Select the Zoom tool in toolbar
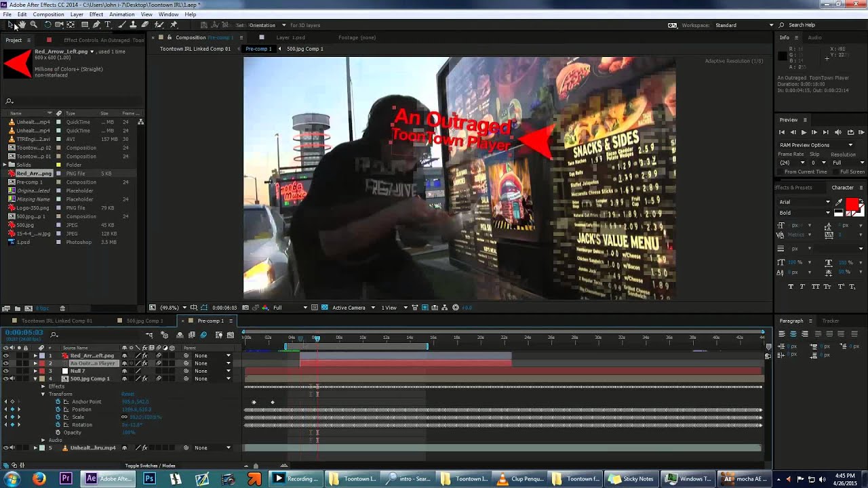868x488 pixels. pos(33,24)
